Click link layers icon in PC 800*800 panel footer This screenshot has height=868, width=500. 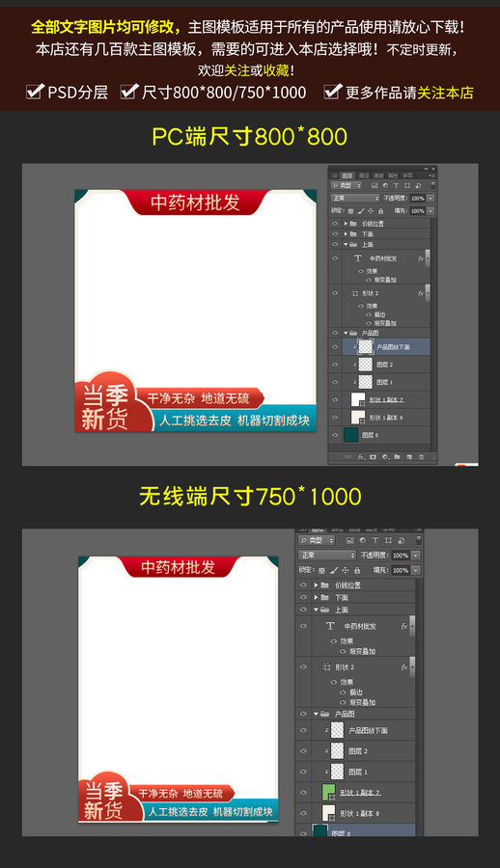coord(348,457)
